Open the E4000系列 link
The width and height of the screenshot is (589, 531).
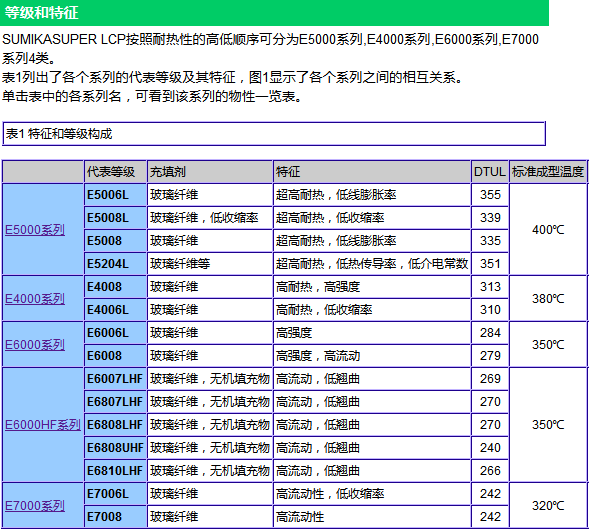point(35,299)
